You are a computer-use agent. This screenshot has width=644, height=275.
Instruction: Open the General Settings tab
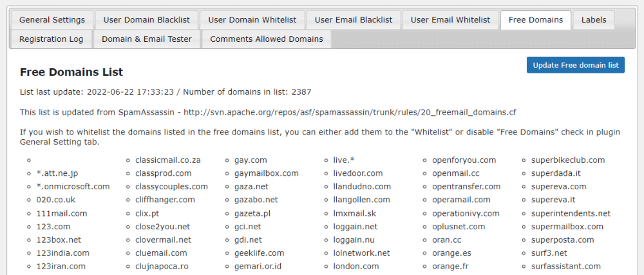click(52, 20)
